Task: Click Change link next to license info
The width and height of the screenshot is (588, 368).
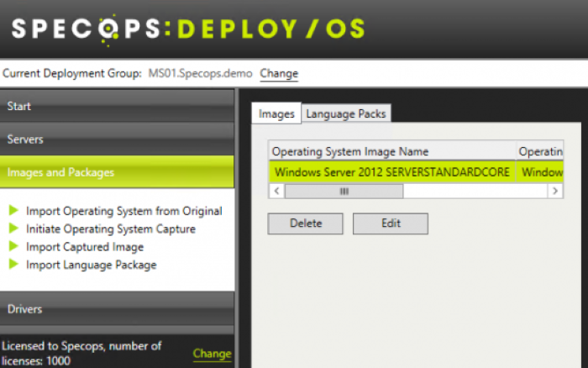Action: click(212, 354)
